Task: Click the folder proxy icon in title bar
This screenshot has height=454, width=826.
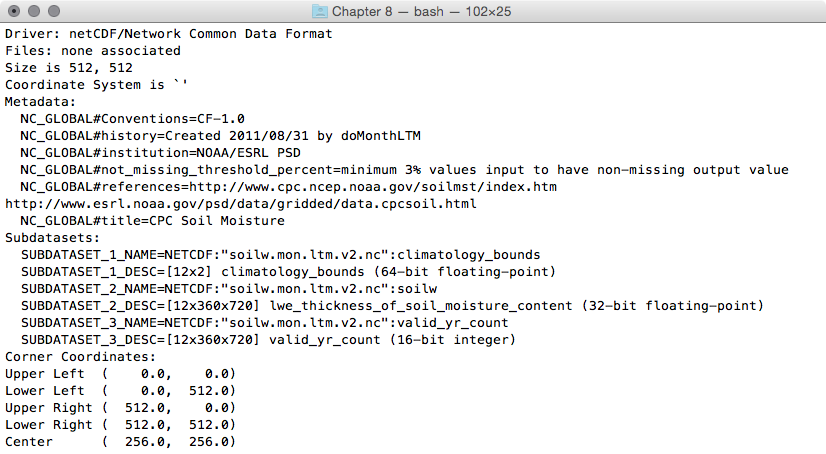Action: 321,11
